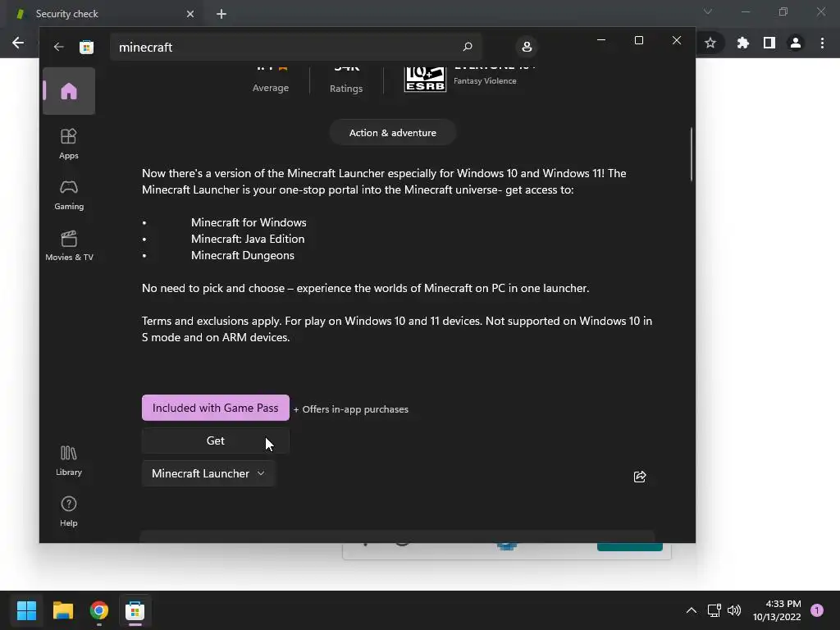The height and width of the screenshot is (630, 840).
Task: Open Movies & TV section in sidebar
Action: [69, 245]
